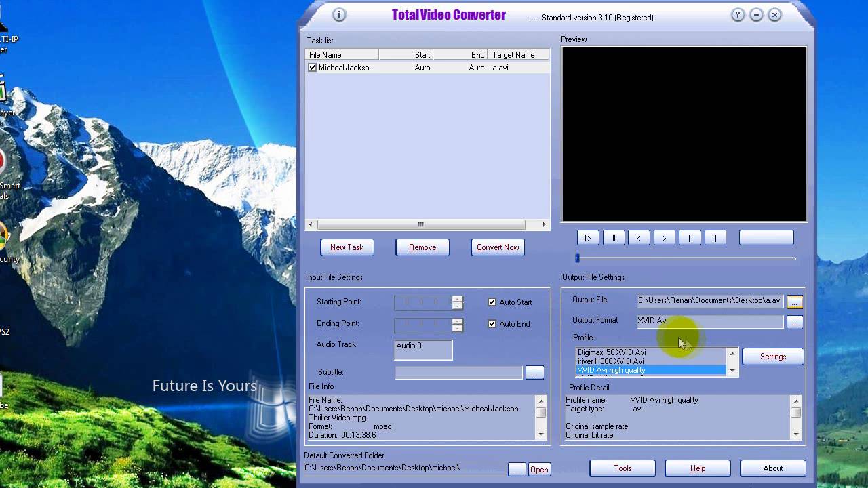Step preview forward with right arrow

[665, 238]
